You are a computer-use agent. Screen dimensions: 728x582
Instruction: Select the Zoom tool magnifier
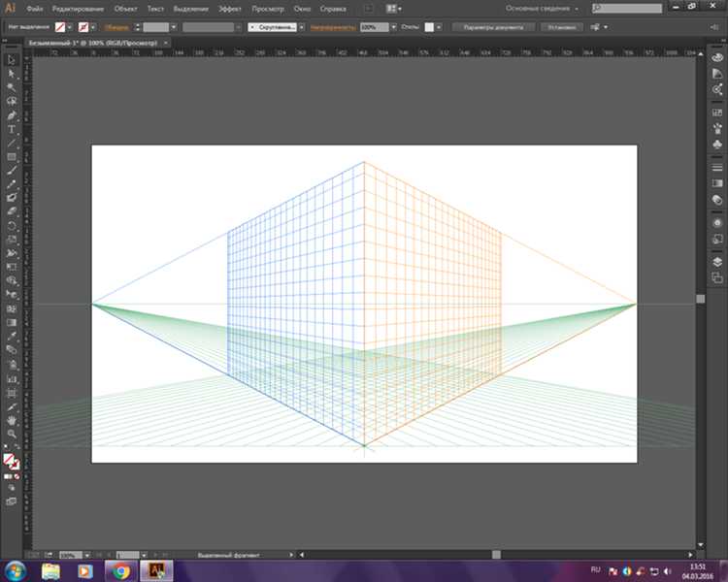[x=12, y=434]
